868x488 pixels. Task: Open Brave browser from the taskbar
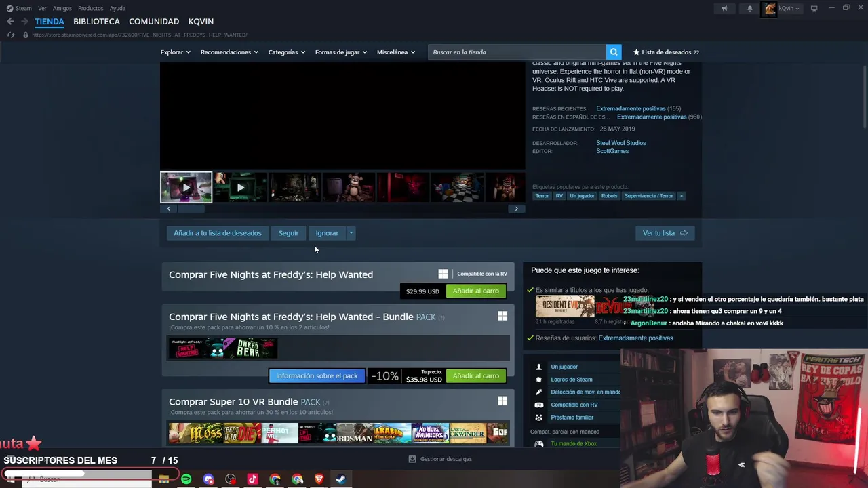(x=319, y=479)
